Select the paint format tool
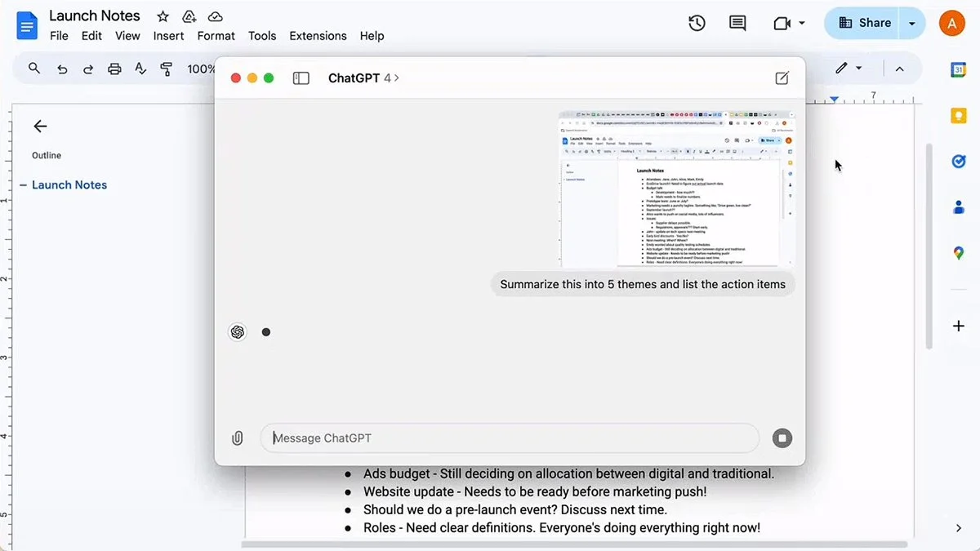980x551 pixels. point(167,69)
